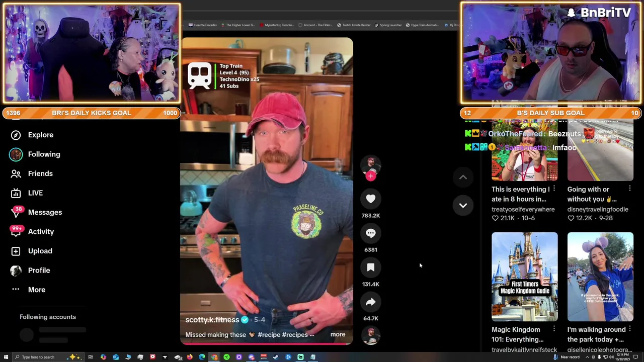Open Spring Launcher bookmark
Screen dimensions: 644x362
(x=388, y=25)
